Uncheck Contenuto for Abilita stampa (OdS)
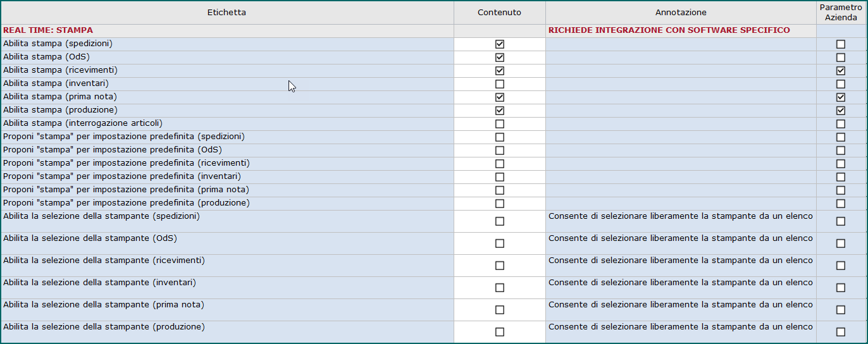This screenshot has width=868, height=344. [x=500, y=58]
